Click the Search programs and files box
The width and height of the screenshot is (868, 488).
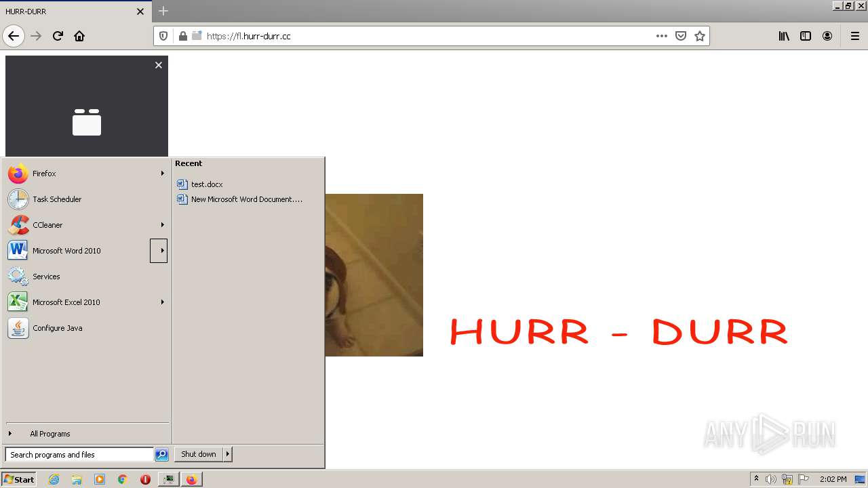point(79,455)
